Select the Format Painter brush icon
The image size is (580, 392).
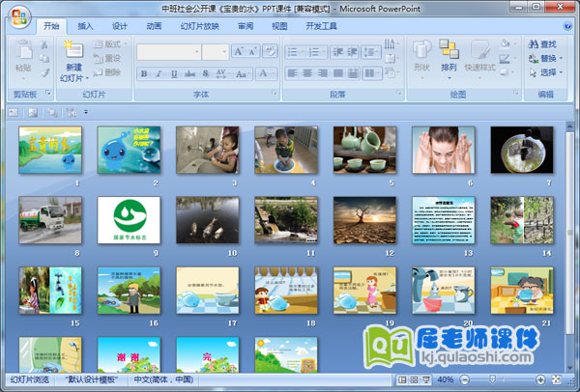tap(44, 72)
